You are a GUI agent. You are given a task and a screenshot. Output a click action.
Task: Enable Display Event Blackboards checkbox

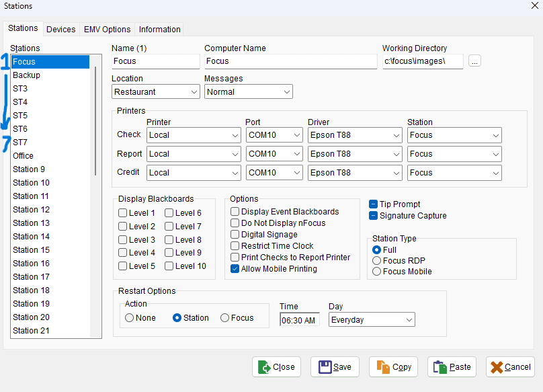click(235, 212)
